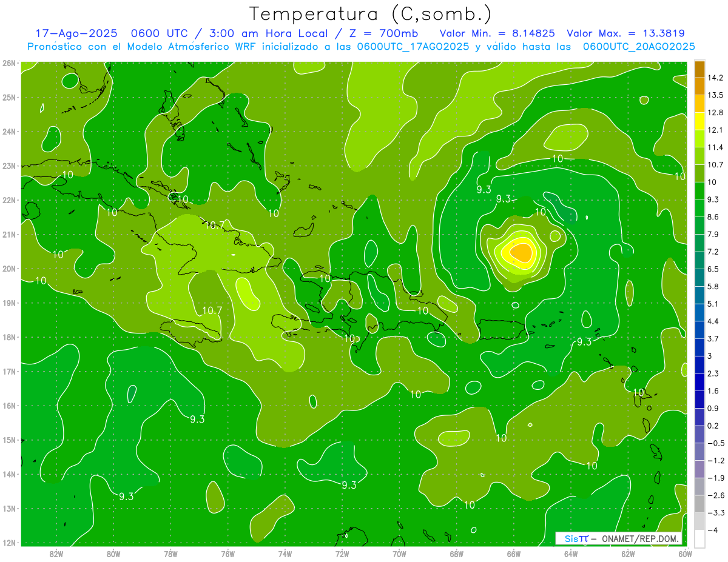Click the 8.6 color scale label
Viewport: 728px width, 562px height.
713,216
